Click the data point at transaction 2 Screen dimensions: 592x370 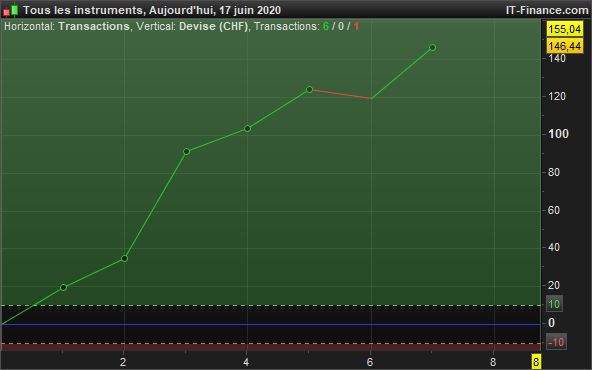(x=125, y=259)
